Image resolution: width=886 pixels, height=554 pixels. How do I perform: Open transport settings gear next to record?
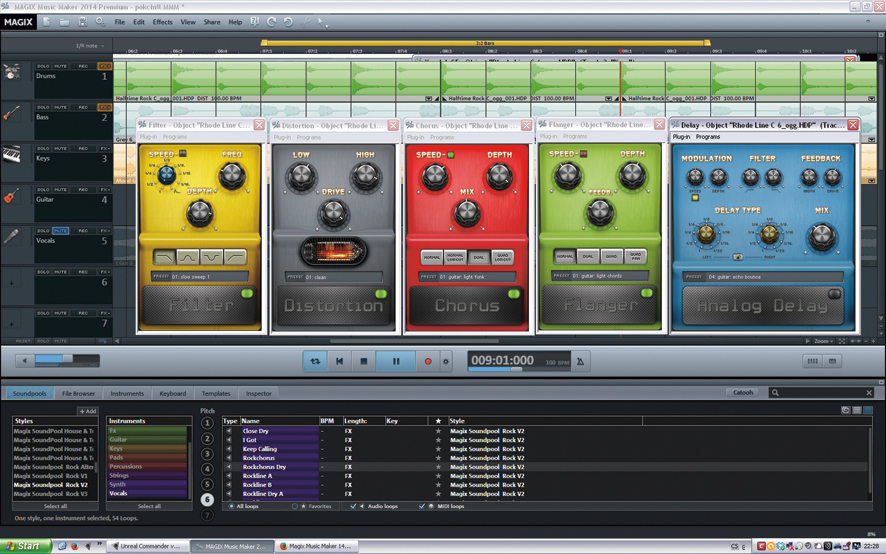(x=446, y=361)
